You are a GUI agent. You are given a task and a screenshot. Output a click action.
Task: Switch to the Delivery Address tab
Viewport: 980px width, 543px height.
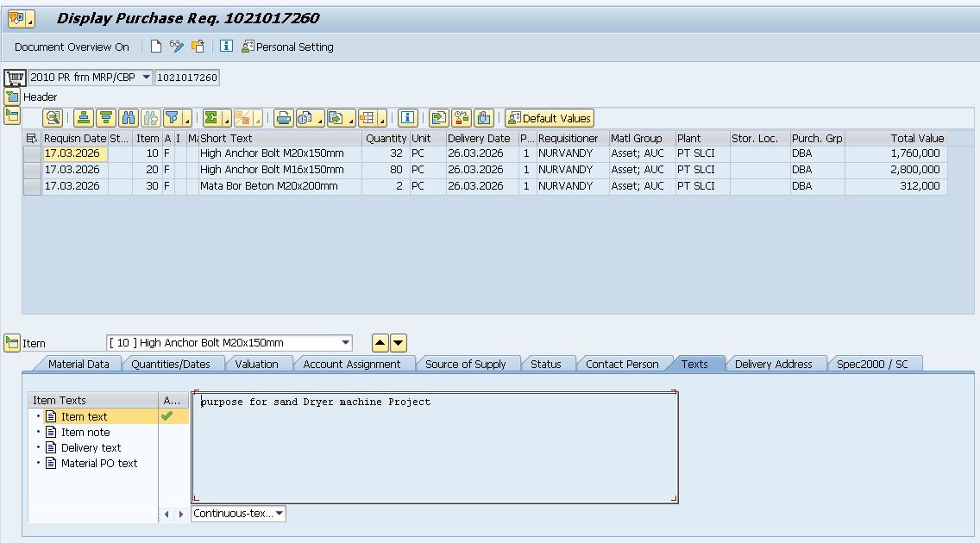[773, 364]
